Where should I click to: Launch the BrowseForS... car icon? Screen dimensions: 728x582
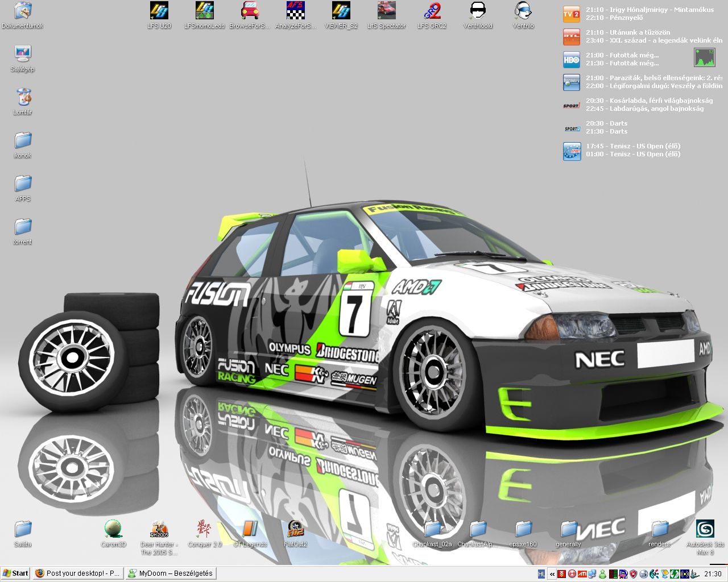pos(250,15)
